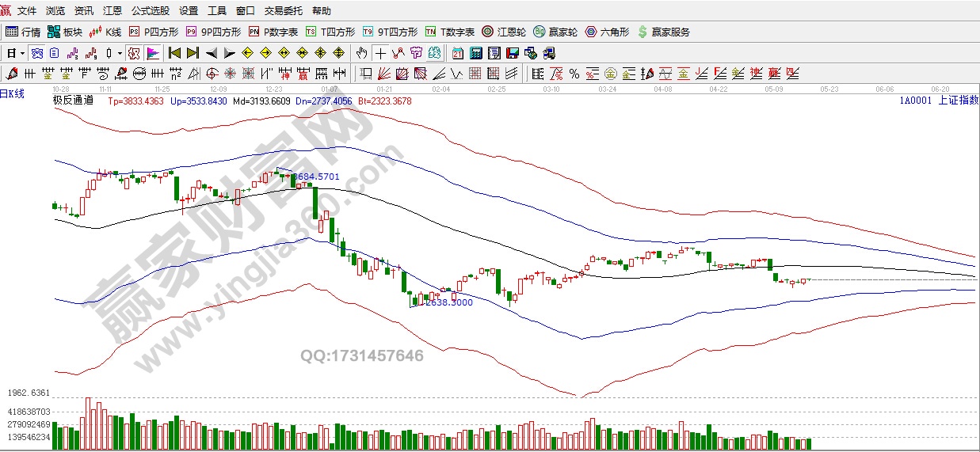This screenshot has width=980, height=452.
Task: Select the percent sign drawing tool
Action: pyautogui.click(x=574, y=74)
